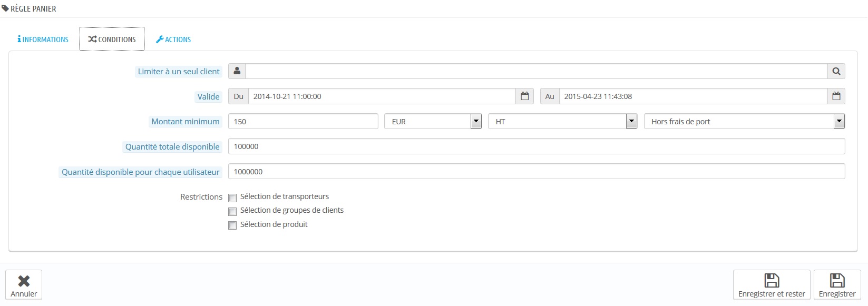Select the Conditions tab
868x306 pixels.
coord(112,40)
